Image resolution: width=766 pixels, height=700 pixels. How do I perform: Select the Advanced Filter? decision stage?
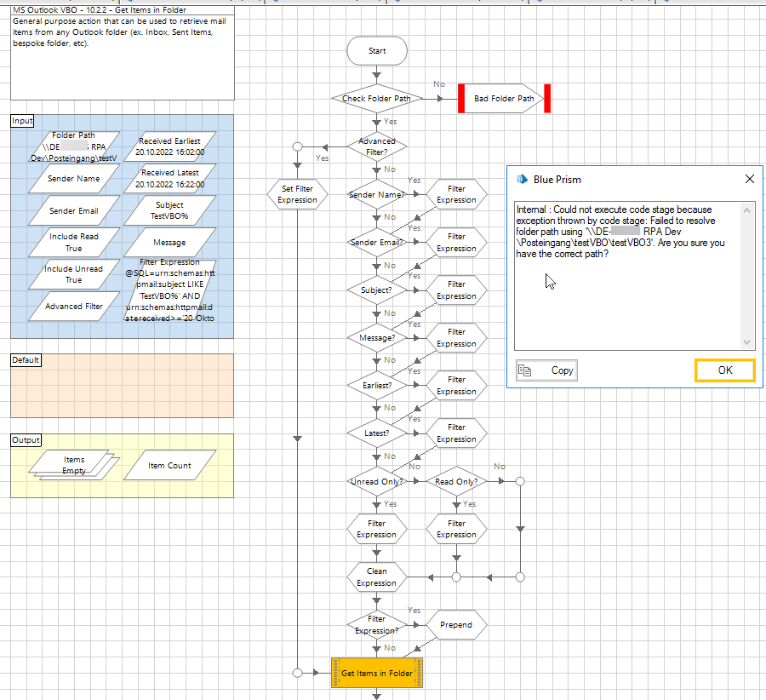point(377,146)
